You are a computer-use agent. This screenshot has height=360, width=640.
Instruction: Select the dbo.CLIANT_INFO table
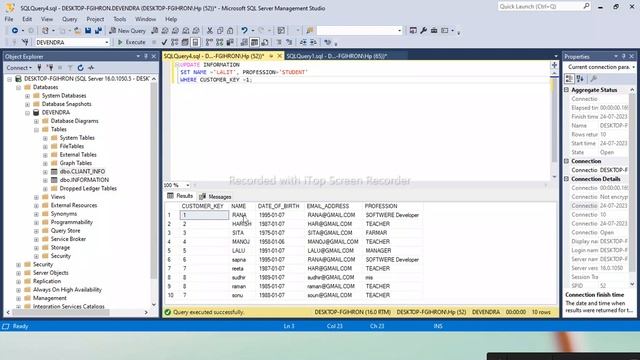82,171
